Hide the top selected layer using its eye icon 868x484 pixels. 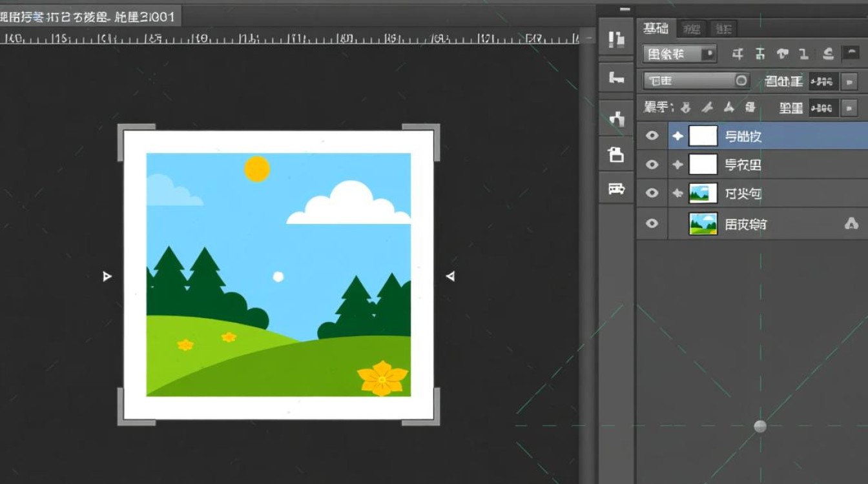(x=652, y=136)
